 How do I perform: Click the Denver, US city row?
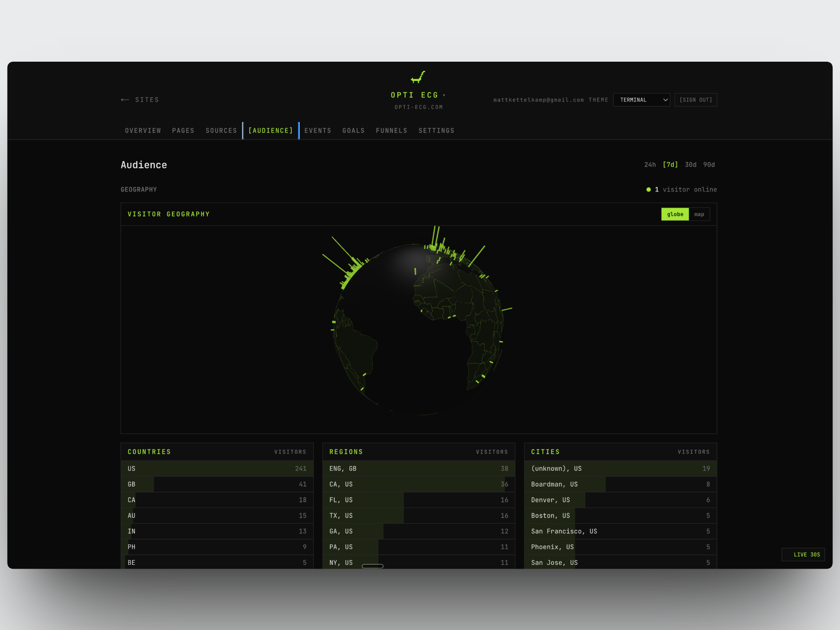tap(620, 500)
